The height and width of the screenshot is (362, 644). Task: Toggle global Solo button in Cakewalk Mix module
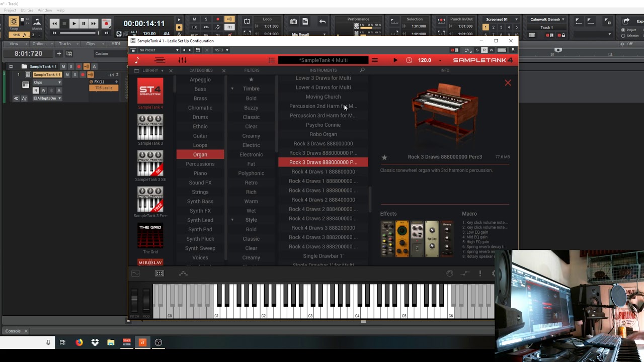coord(206,19)
